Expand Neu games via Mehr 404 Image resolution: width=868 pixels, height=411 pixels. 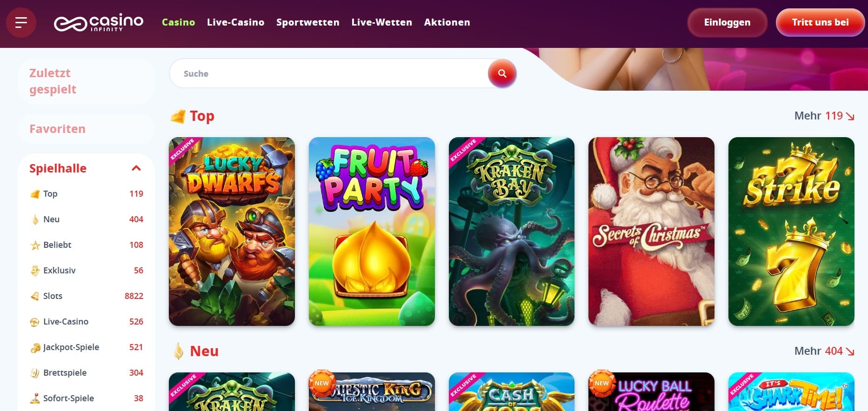pos(824,351)
